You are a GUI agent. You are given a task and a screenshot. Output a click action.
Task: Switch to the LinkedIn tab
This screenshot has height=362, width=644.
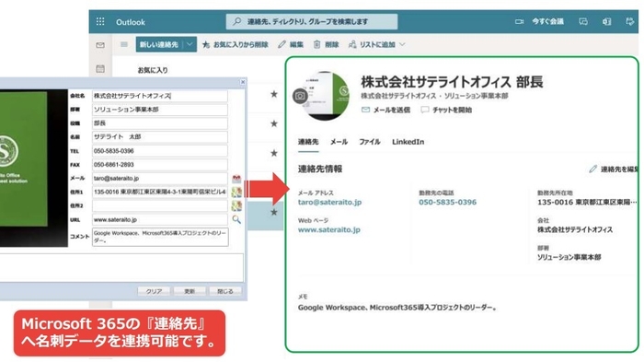click(408, 142)
